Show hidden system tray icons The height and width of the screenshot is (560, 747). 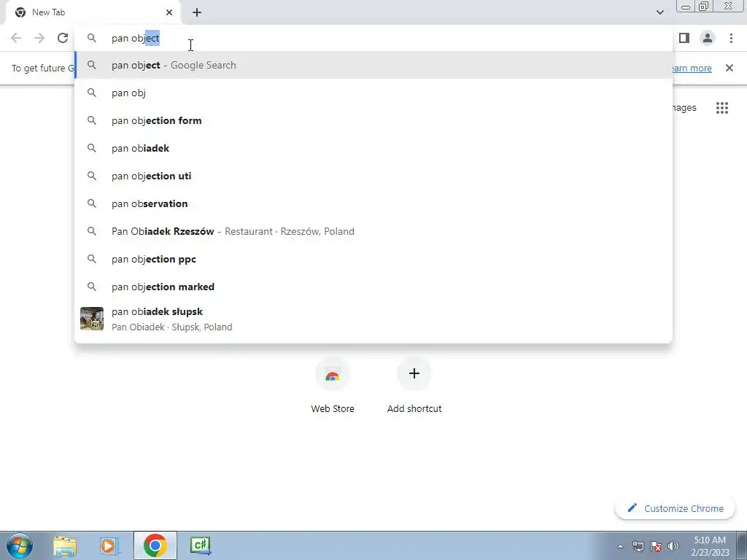(x=620, y=546)
